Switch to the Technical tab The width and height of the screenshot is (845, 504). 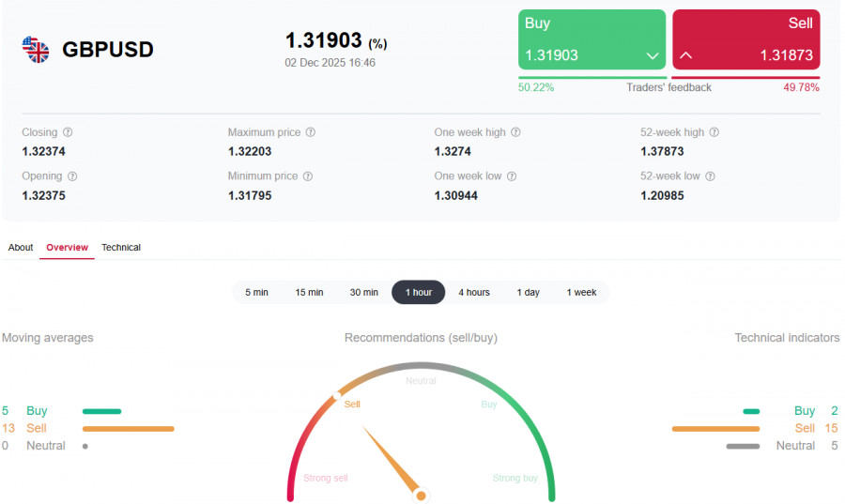coord(121,247)
